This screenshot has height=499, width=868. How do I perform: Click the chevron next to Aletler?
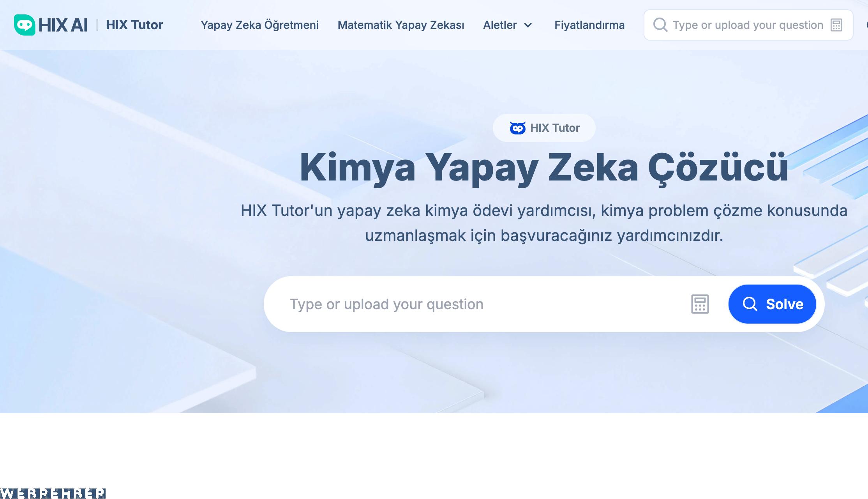click(528, 25)
